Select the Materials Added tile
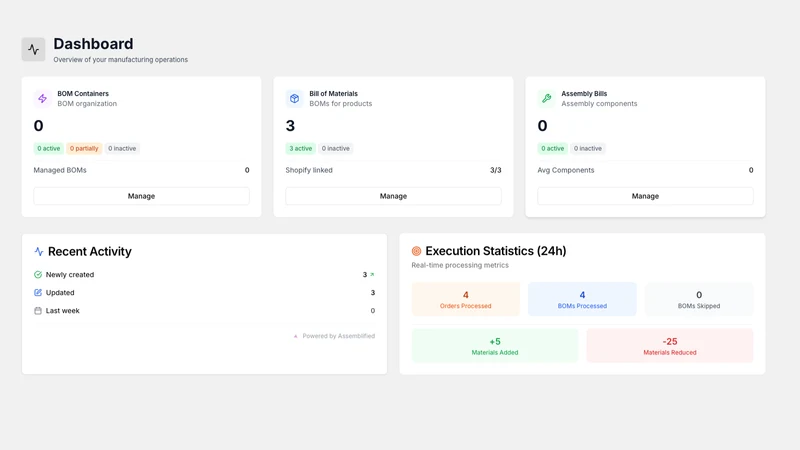 (495, 346)
